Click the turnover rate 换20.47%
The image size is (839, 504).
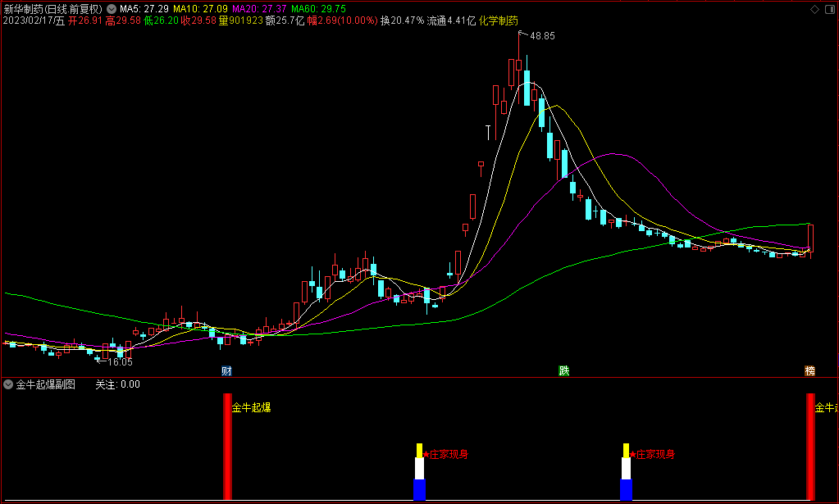(403, 20)
